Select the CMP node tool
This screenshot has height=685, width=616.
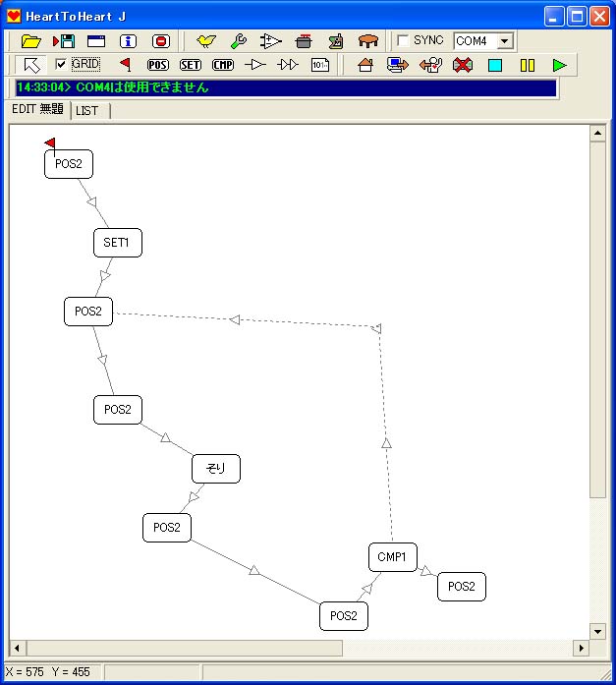[223, 65]
